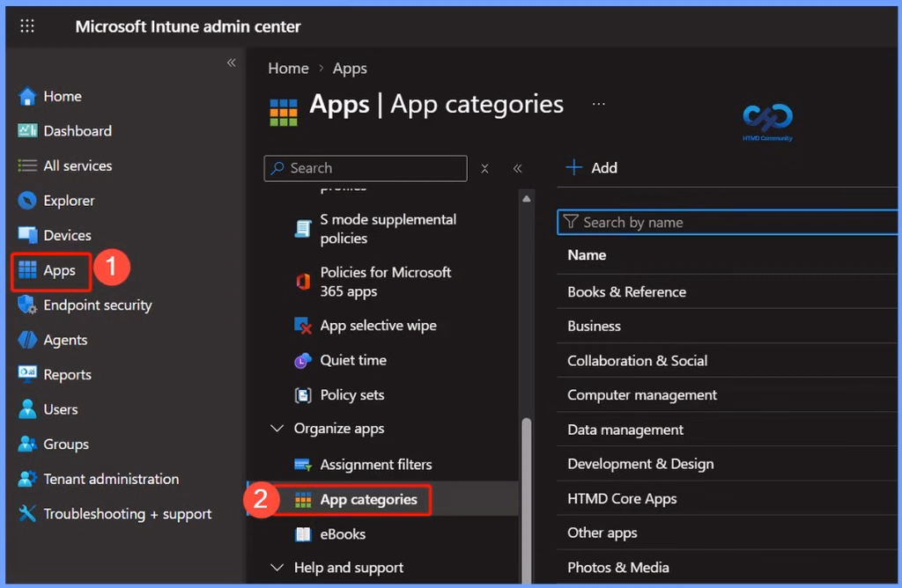Open Groups people icon
This screenshot has height=588, width=902.
pyautogui.click(x=27, y=444)
